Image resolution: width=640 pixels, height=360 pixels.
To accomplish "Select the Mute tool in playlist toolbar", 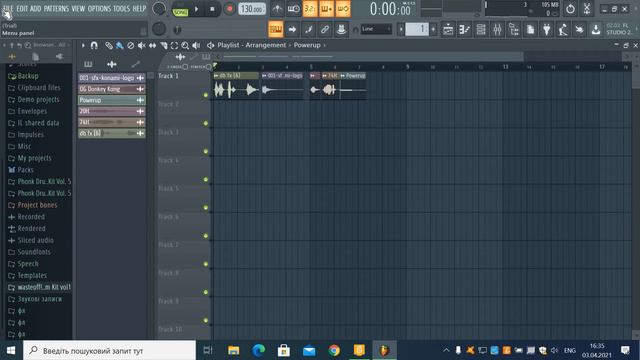I will [141, 45].
